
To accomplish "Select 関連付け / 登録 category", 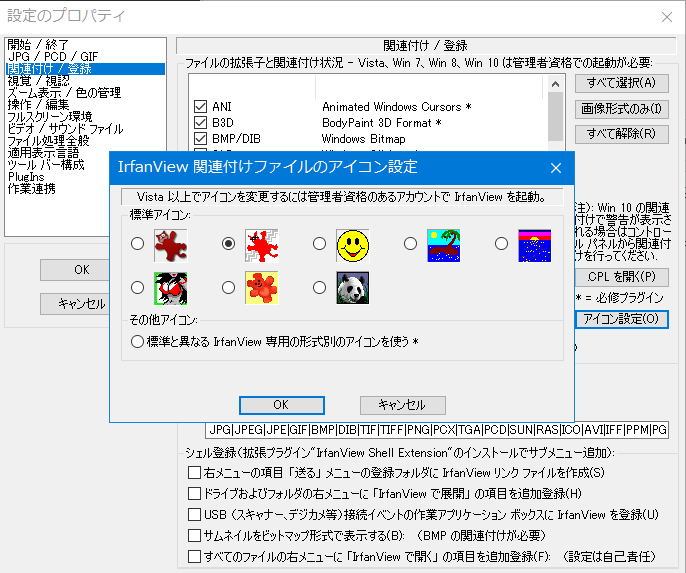I will pos(85,69).
